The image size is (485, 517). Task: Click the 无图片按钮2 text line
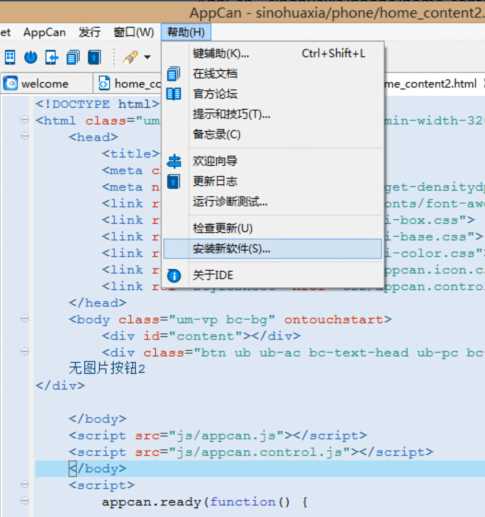point(107,369)
